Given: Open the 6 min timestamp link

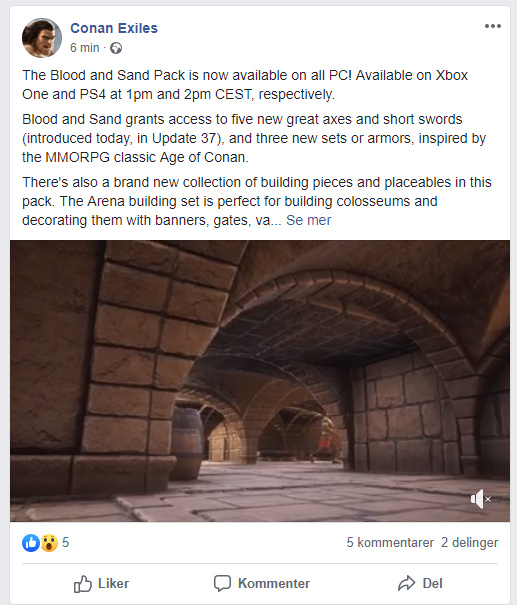Looking at the screenshot, I should pyautogui.click(x=84, y=48).
